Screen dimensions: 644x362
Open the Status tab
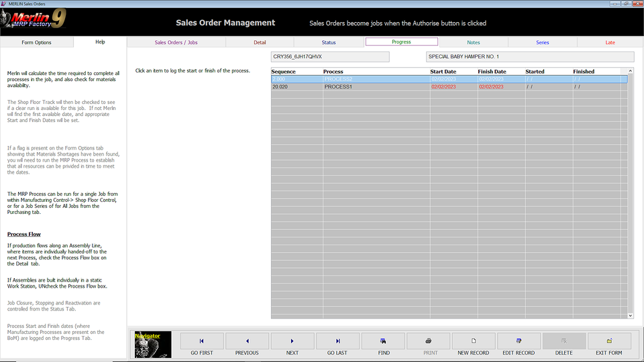329,42
